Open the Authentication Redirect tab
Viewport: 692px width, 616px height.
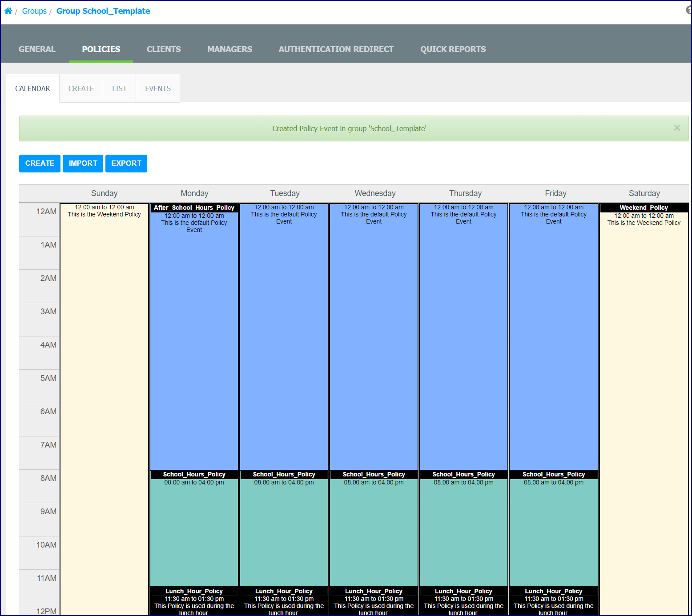point(336,49)
